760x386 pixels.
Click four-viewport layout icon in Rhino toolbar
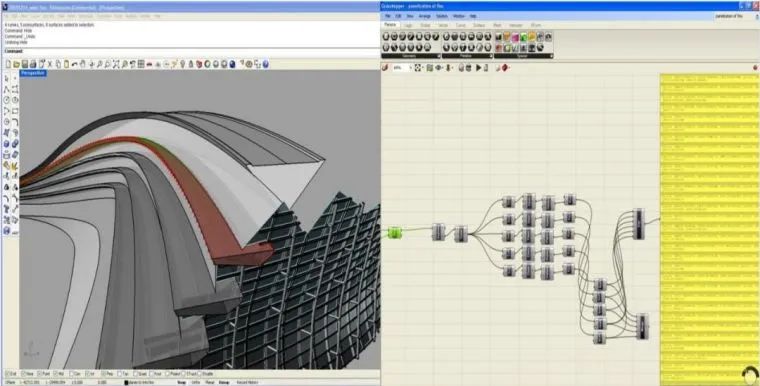point(141,64)
